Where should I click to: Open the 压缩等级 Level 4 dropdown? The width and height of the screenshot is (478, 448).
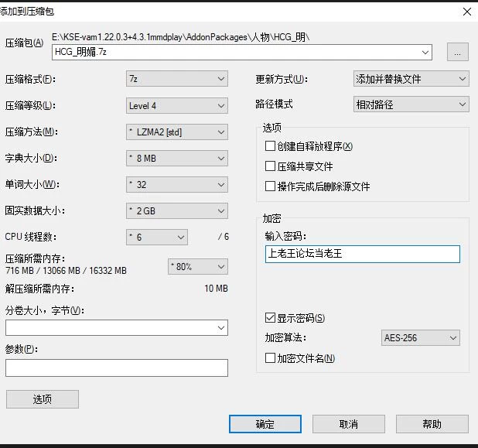point(177,105)
